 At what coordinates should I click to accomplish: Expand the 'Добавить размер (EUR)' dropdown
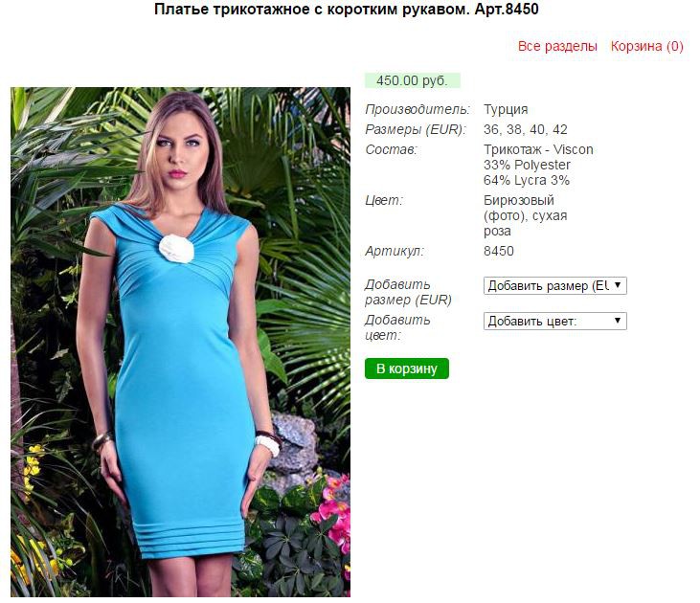[x=554, y=285]
